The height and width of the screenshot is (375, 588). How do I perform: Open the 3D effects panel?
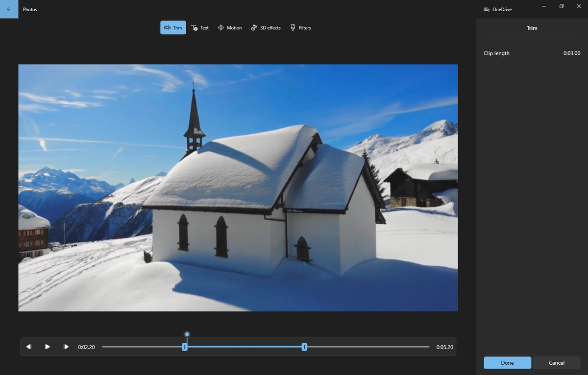pyautogui.click(x=266, y=27)
